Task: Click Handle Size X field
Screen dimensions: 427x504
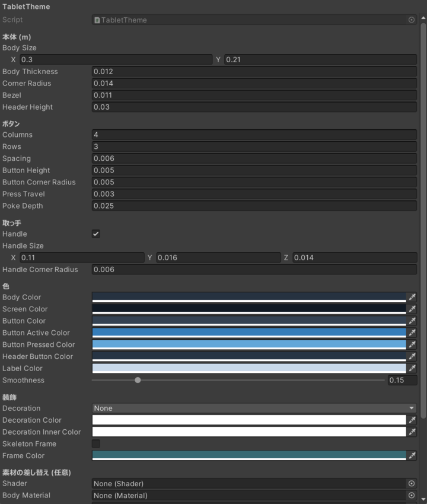Action: pos(82,257)
